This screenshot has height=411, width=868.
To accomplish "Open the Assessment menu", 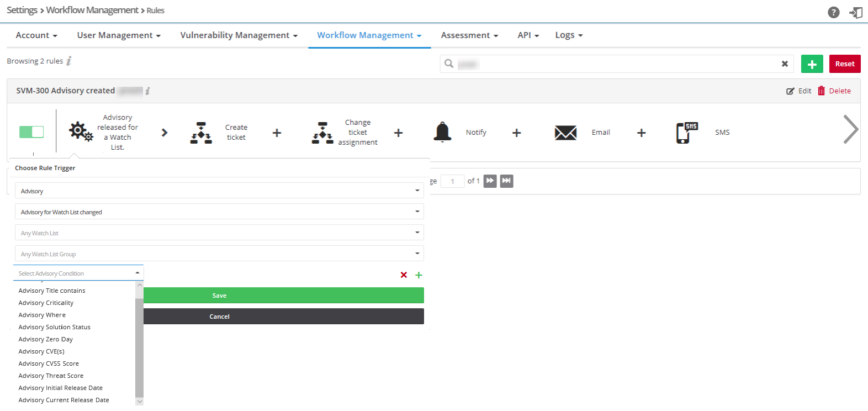I will (469, 35).
